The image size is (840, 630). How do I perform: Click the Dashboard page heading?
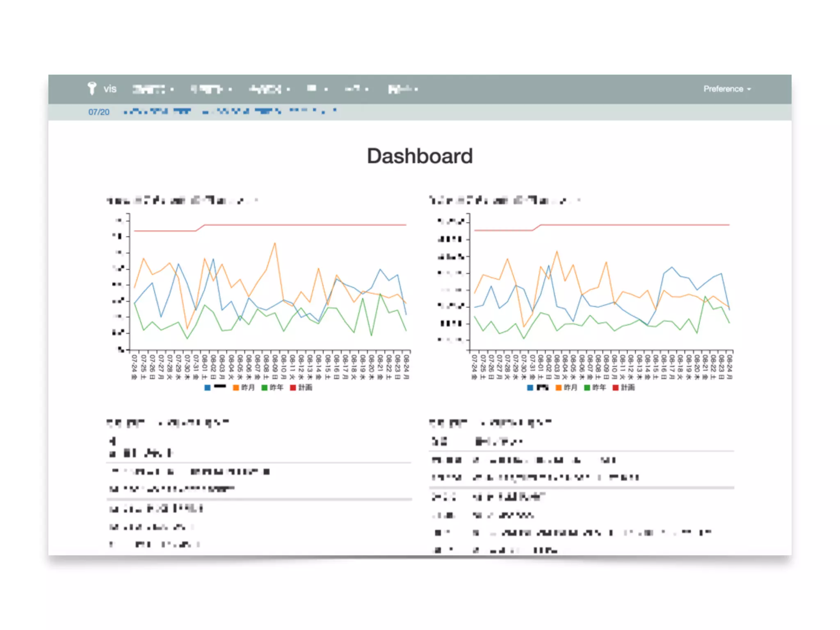(420, 156)
